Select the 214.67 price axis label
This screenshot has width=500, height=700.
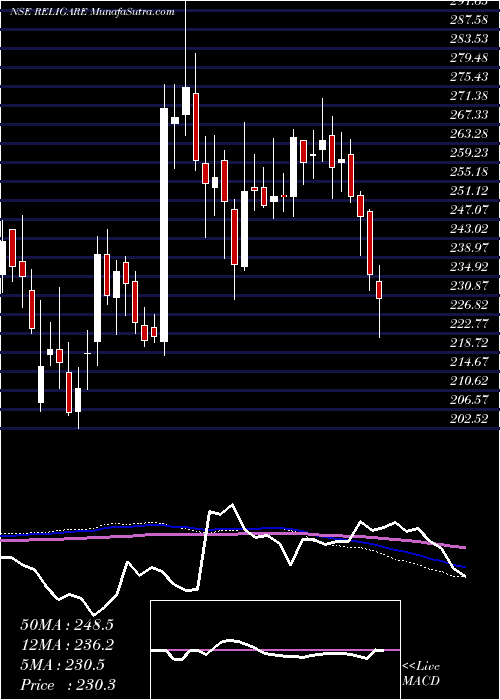[469, 362]
